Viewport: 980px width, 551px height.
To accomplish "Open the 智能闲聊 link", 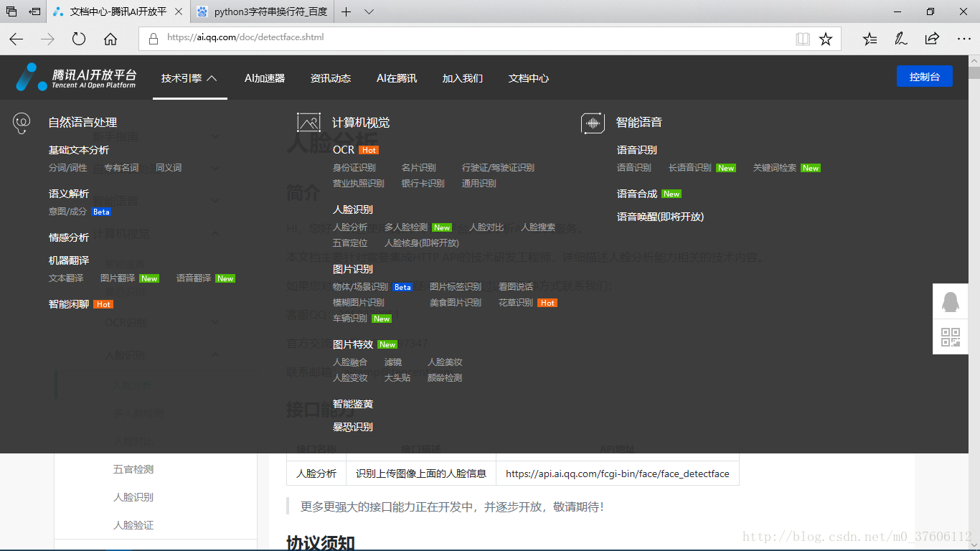I will pyautogui.click(x=69, y=304).
